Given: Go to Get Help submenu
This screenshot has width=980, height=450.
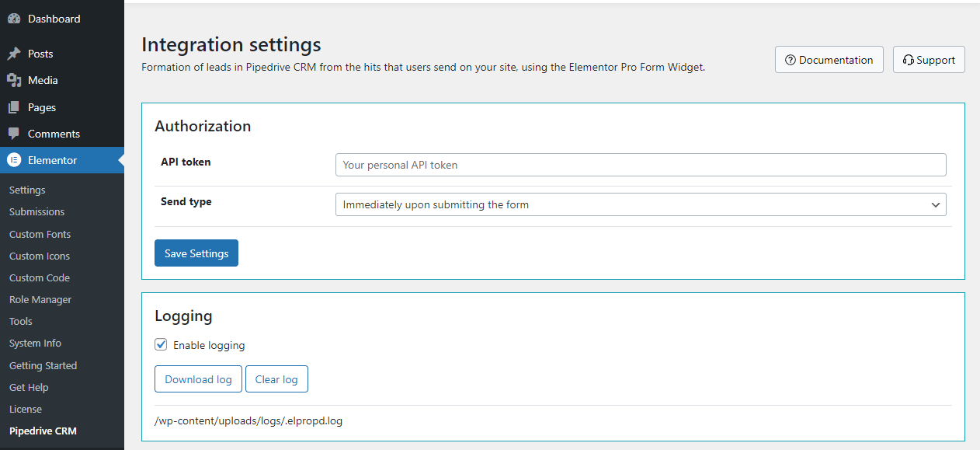Looking at the screenshot, I should (29, 387).
